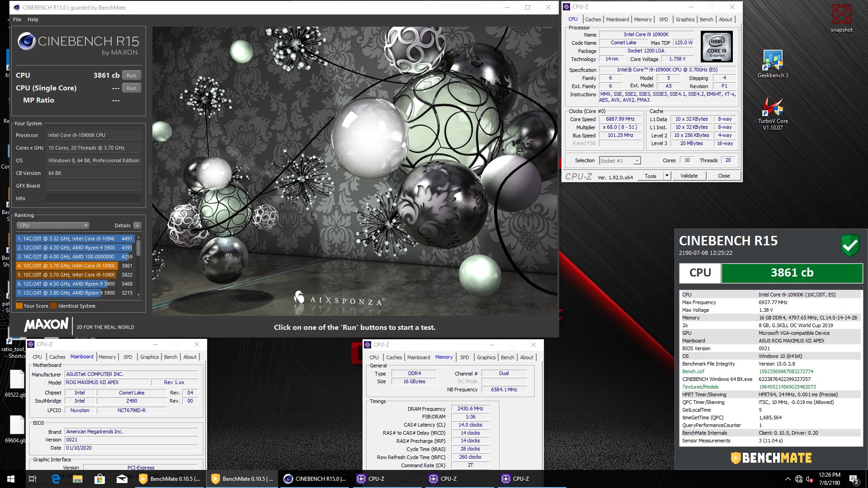This screenshot has height=488, width=868.
Task: Select ranking row 6 score 3468
Action: pos(75,284)
